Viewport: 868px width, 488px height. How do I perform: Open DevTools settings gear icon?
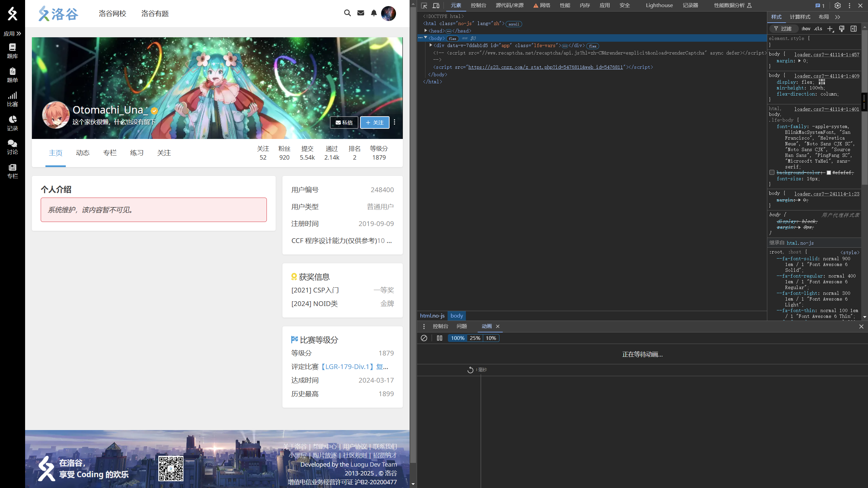tap(837, 6)
